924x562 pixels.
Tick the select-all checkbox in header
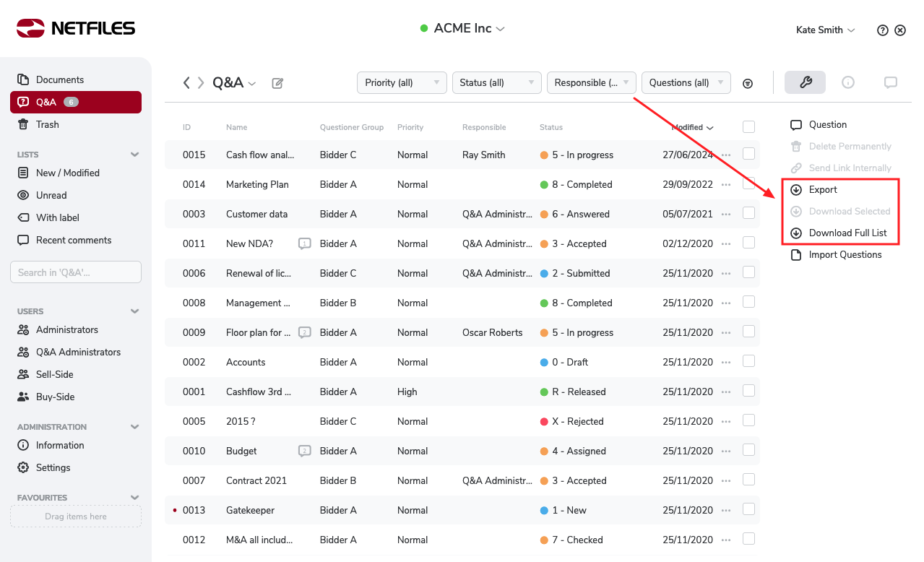click(748, 126)
